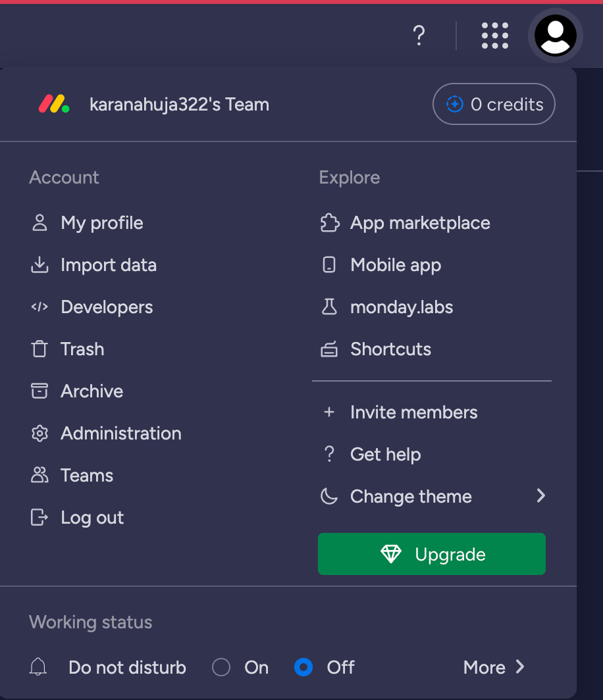Click the Shortcuts keyboard icon
The height and width of the screenshot is (700, 603).
329,349
